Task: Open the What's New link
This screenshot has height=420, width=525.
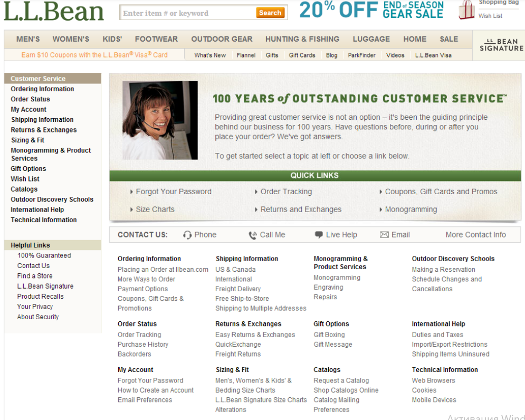Action: [x=210, y=55]
